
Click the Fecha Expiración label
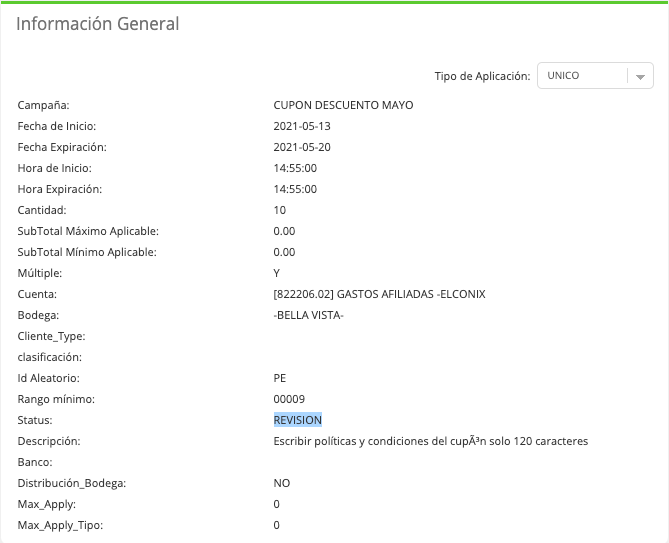(x=62, y=147)
